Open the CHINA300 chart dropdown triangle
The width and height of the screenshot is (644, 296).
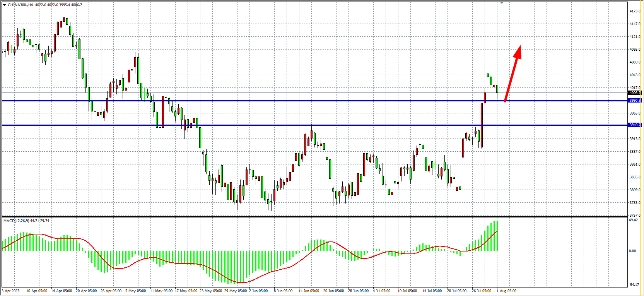click(4, 5)
